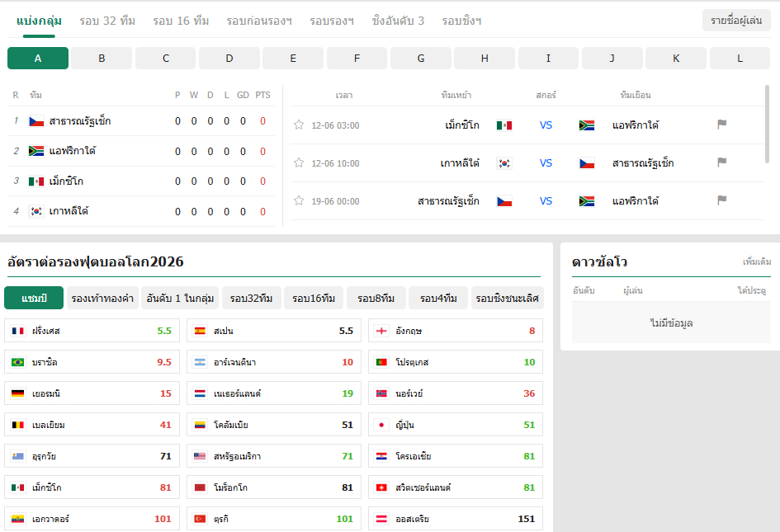Select group E
This screenshot has height=532, width=780.
[x=293, y=59]
